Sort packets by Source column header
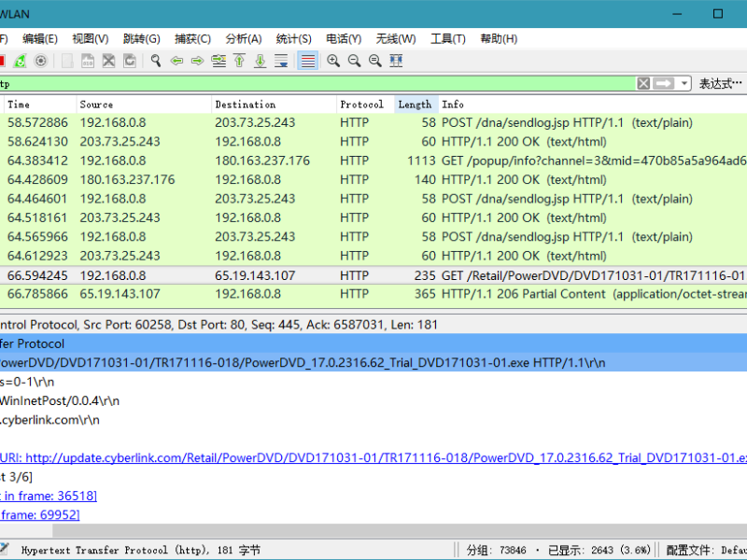This screenshot has height=560, width=747. pos(144,105)
